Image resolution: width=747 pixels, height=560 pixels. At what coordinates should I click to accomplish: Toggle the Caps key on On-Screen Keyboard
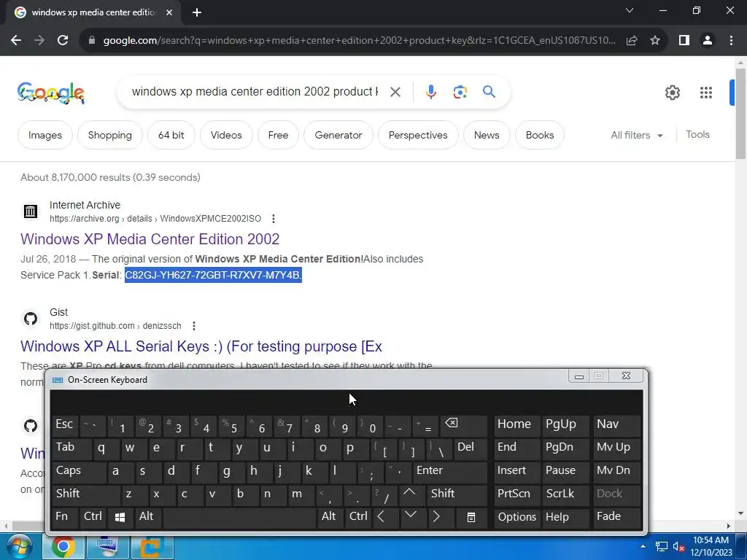[79, 471]
